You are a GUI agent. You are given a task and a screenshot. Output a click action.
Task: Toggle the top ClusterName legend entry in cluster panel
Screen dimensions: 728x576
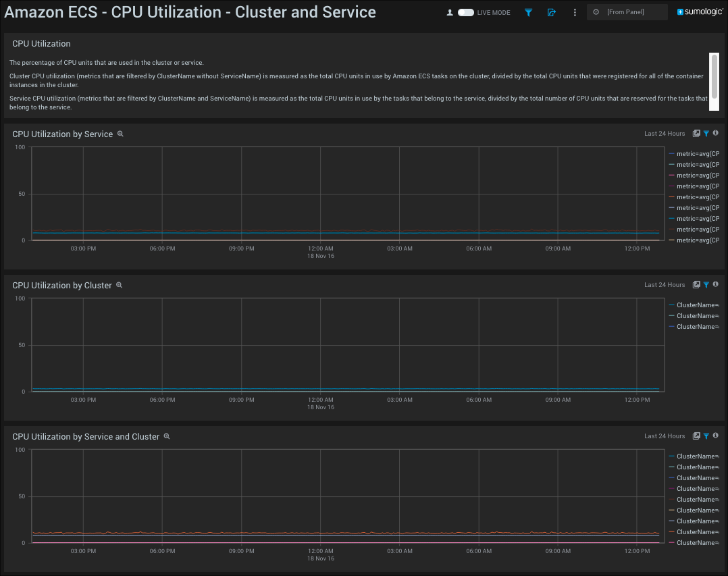point(696,305)
